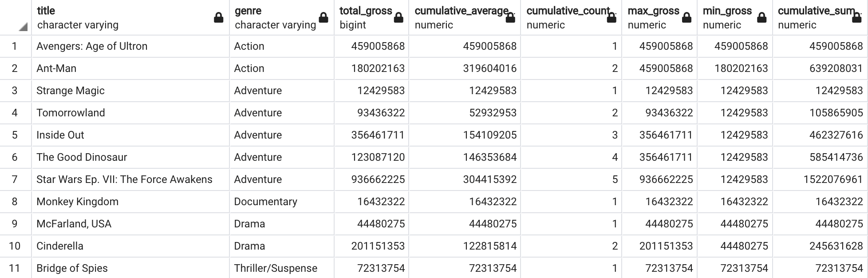Click the 'Avengers: Age of Ultron' title cell
This screenshot has width=868, height=278.
(130, 46)
